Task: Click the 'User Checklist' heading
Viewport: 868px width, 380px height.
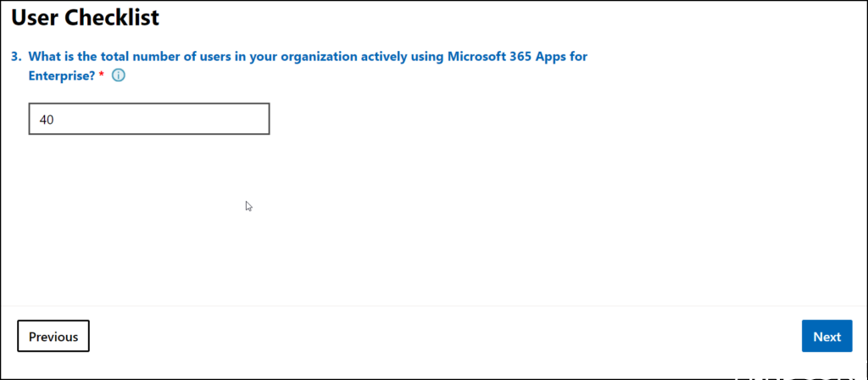Action: point(86,16)
